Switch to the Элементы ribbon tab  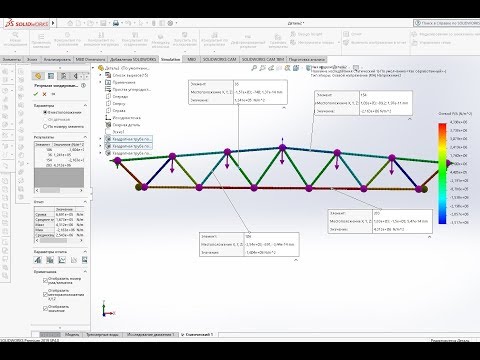click(x=12, y=59)
